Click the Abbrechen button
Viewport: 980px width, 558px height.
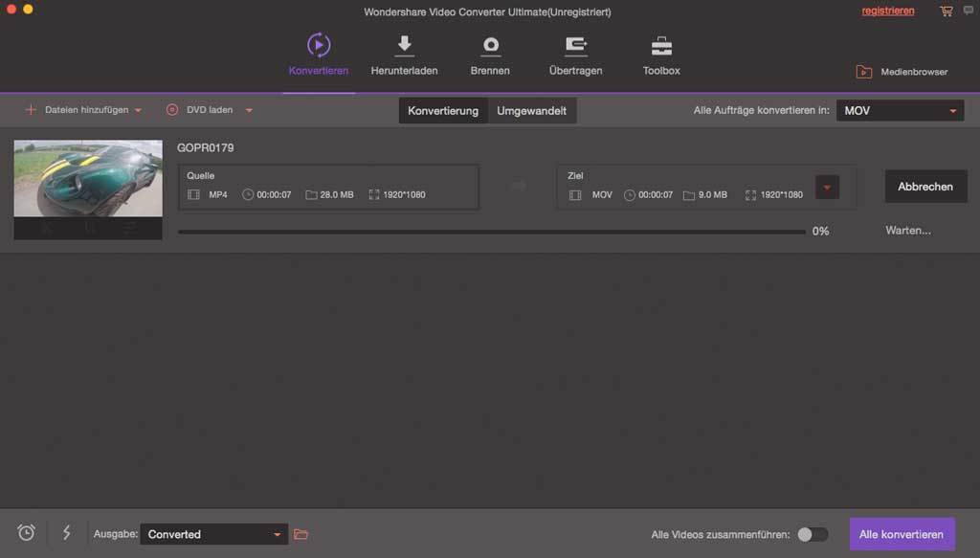coord(925,187)
